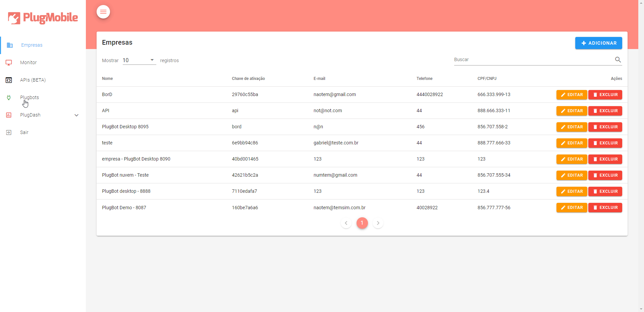Screen dimensions: 644x312
Task: Click the Plugbots plug icon
Action: click(x=9, y=97)
